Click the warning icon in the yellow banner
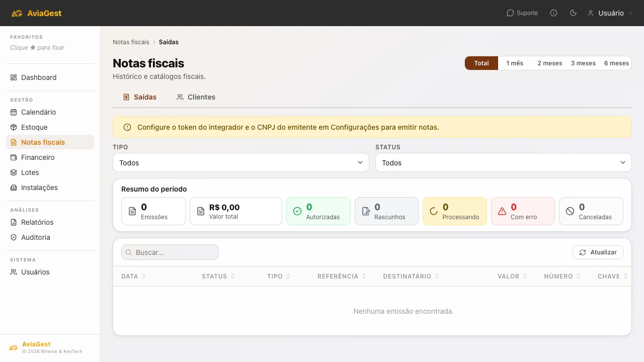Screen dimensions: 644x362 pos(127,127)
